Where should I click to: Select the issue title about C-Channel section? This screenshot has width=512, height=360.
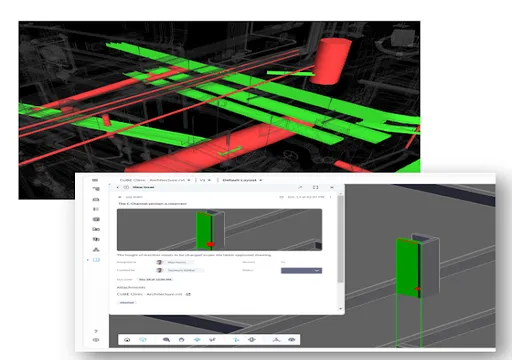[152, 204]
